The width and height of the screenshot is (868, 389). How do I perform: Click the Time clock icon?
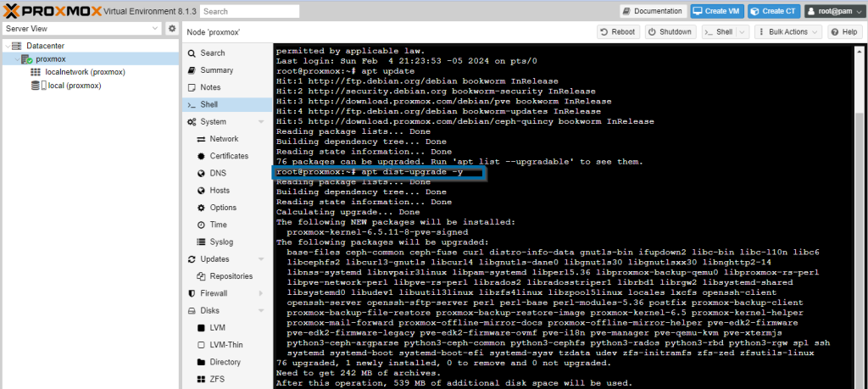point(201,225)
